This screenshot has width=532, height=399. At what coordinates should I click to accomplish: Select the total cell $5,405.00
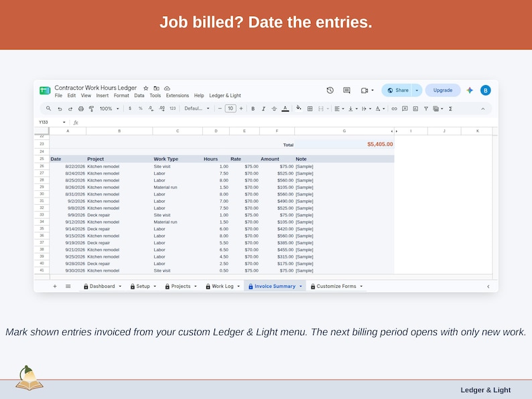click(344, 145)
